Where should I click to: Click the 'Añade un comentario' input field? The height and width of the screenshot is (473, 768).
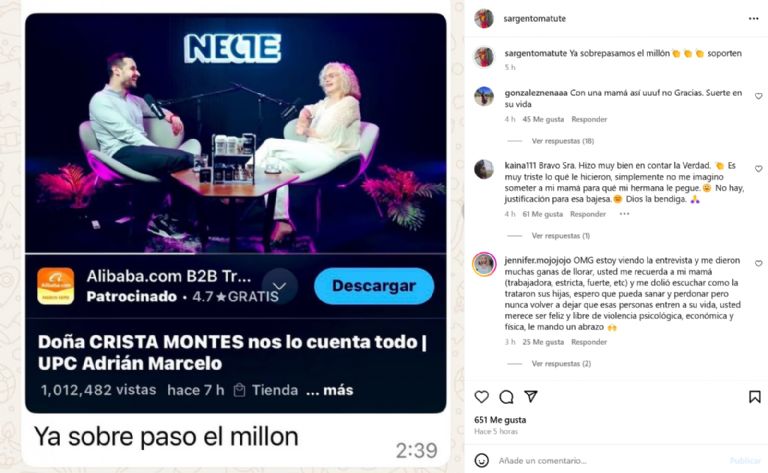click(x=610, y=461)
